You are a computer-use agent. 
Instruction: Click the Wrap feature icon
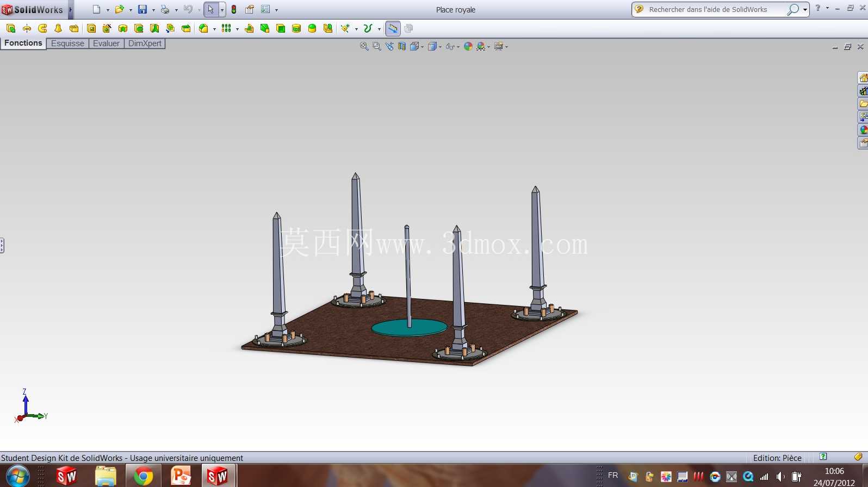296,28
